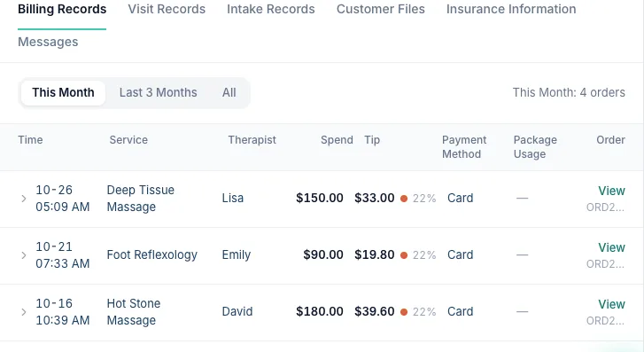
Task: Open the Customer Files tab
Action: pyautogui.click(x=380, y=9)
